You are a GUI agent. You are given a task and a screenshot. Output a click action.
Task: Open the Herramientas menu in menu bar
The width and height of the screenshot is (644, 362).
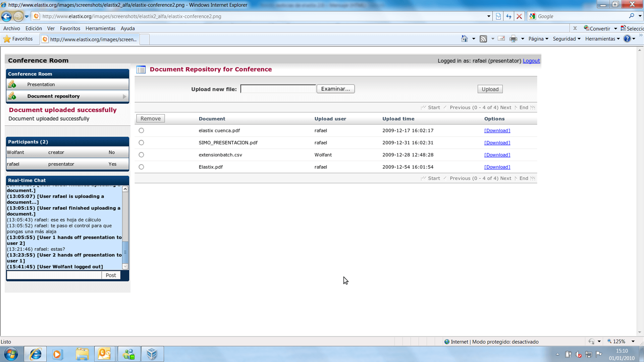pos(100,28)
